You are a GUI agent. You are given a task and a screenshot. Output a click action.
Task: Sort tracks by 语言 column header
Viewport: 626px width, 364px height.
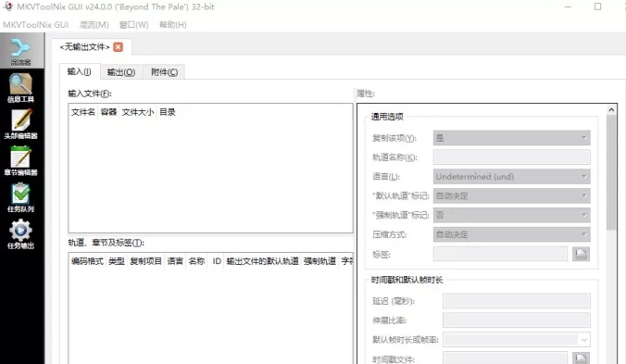pos(175,261)
